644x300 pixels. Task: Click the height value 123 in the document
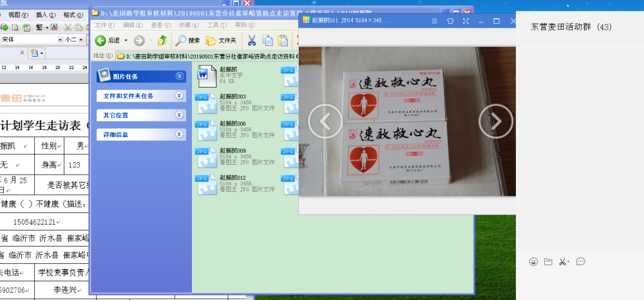pos(74,165)
